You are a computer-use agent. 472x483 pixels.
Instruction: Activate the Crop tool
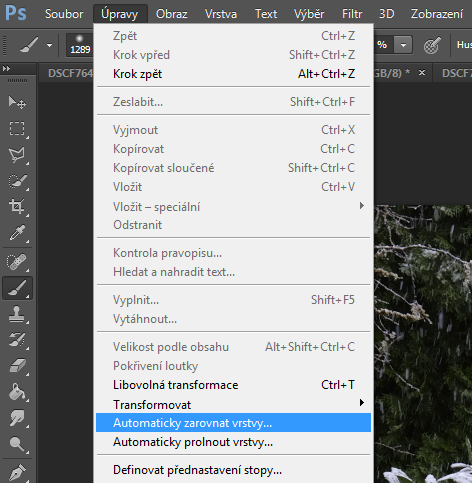(17, 207)
